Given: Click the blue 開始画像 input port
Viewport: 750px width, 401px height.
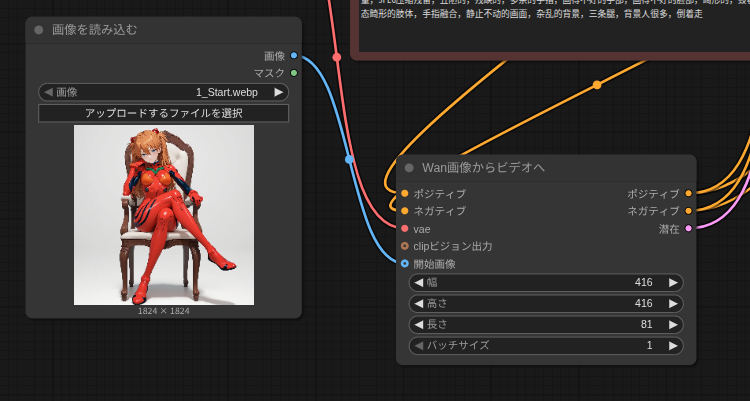Looking at the screenshot, I should point(404,264).
